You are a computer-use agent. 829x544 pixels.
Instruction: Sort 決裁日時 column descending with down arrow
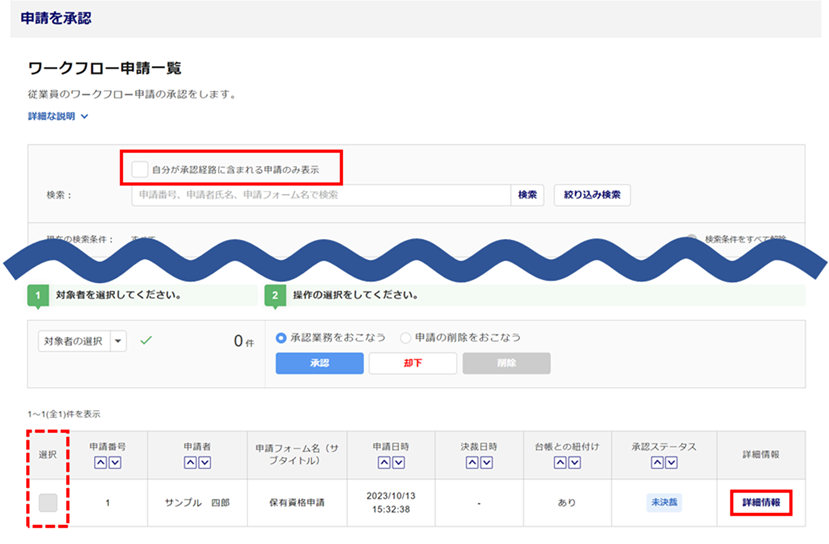[486, 462]
